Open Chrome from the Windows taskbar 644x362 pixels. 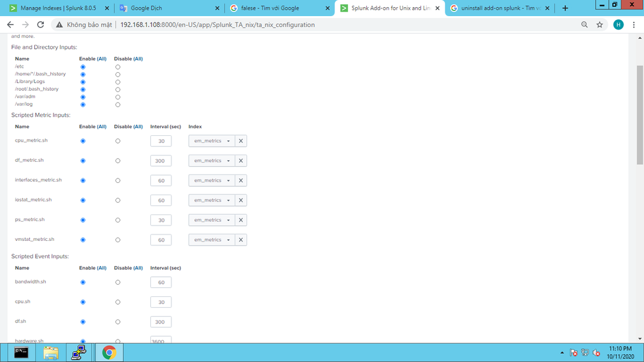(109, 352)
